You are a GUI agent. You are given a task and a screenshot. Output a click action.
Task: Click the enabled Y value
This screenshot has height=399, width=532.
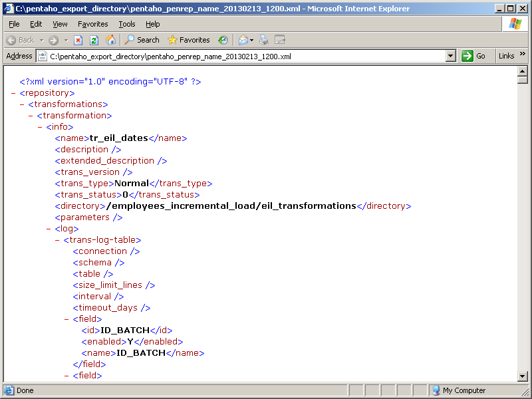pos(130,342)
